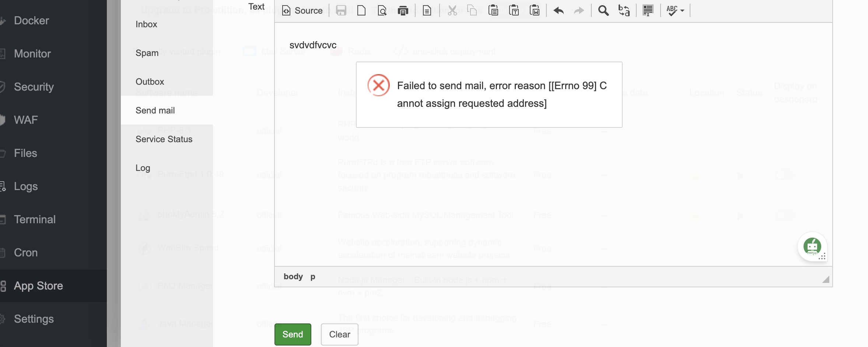Create a New Page with the blank-page icon
The width and height of the screenshot is (868, 347).
pos(361,11)
